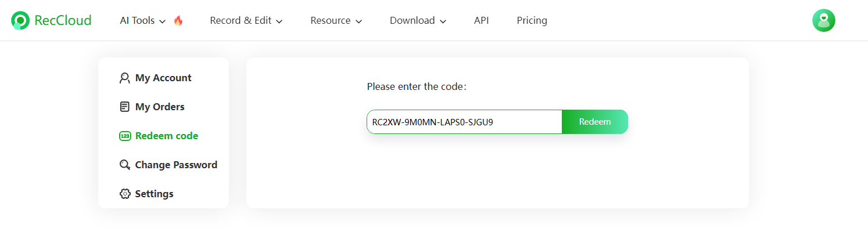Open the Pricing page

pos(532,21)
